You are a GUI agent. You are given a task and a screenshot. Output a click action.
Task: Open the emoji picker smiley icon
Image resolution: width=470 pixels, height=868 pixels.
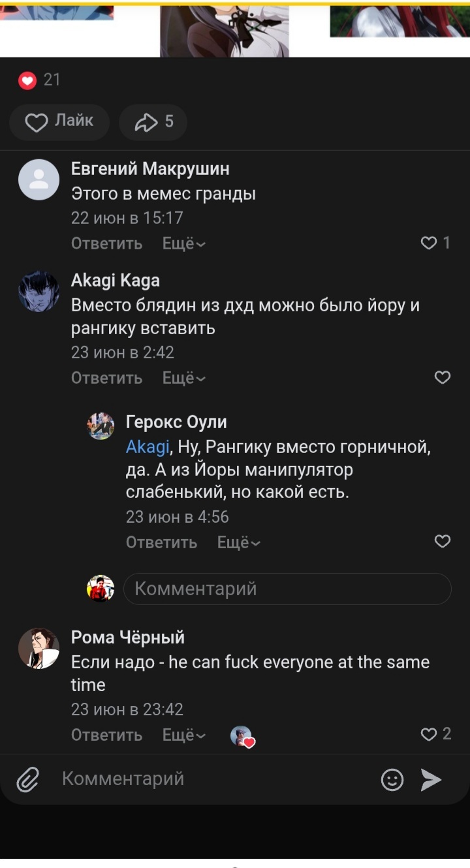pos(392,779)
